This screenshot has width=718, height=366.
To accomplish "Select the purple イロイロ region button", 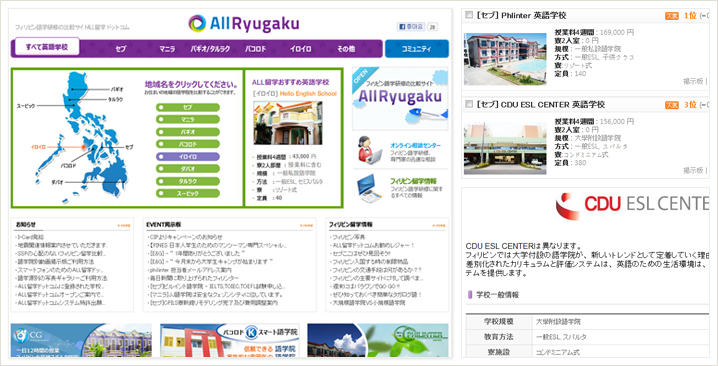I will 188,157.
